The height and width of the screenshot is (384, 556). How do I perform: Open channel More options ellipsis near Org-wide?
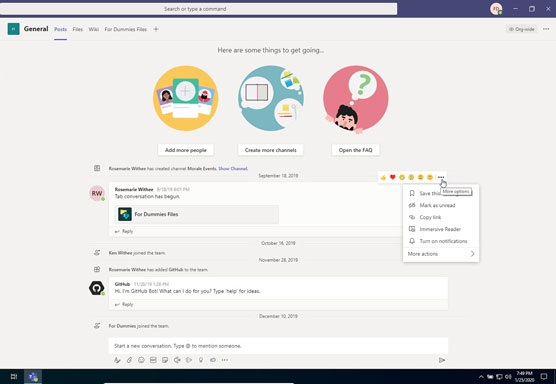(x=546, y=29)
